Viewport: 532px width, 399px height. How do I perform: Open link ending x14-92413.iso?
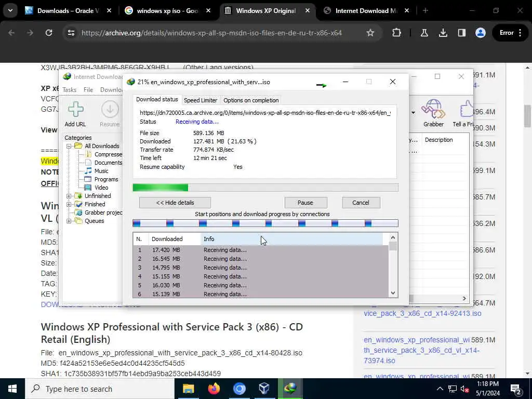pos(422,313)
